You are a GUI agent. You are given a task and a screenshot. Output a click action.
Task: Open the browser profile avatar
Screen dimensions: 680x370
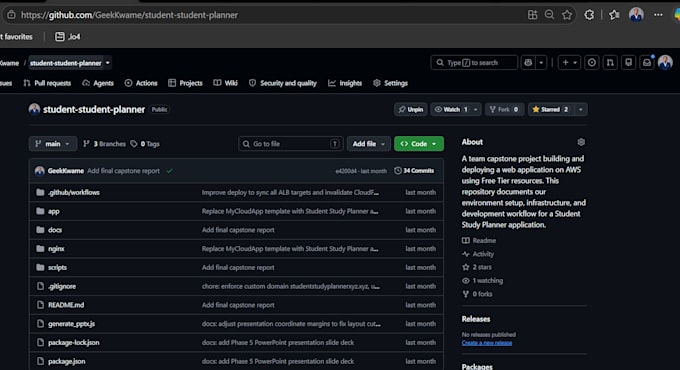click(x=636, y=15)
